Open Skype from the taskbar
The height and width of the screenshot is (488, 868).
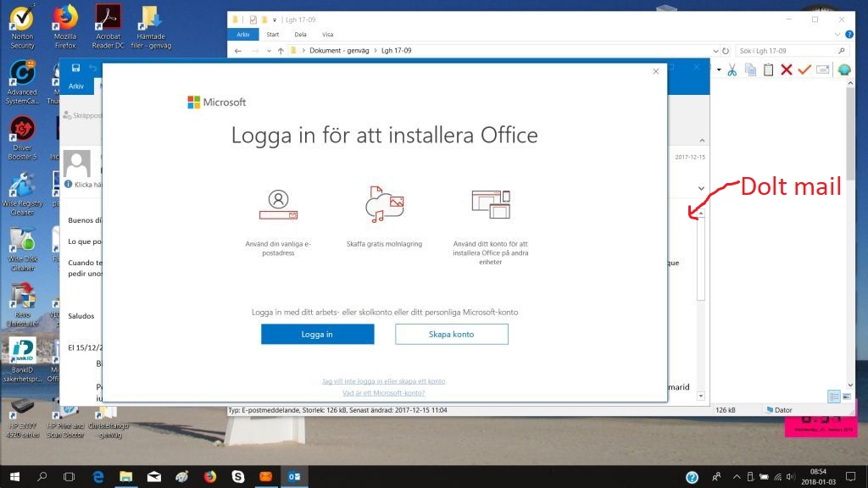tap(238, 476)
